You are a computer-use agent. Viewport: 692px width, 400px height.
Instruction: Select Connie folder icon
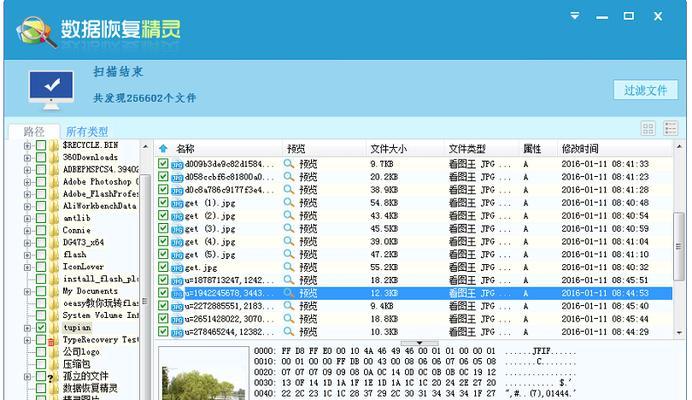tap(54, 230)
